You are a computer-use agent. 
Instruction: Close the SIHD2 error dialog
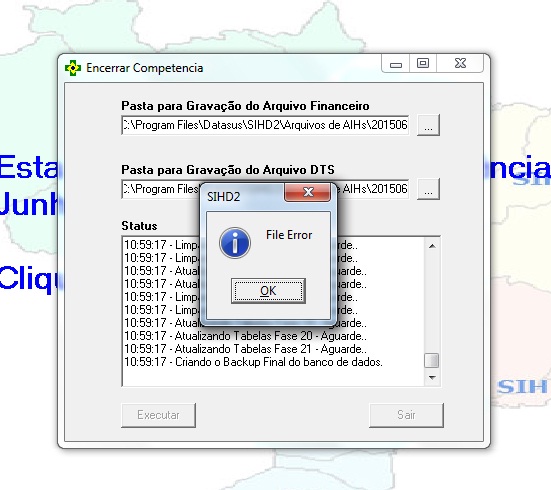tap(307, 192)
